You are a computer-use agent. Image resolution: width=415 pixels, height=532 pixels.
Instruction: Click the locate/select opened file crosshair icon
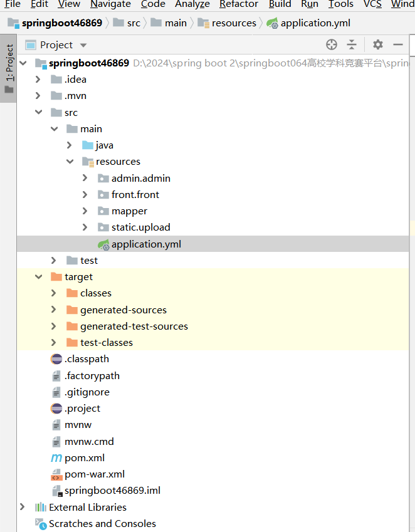332,44
